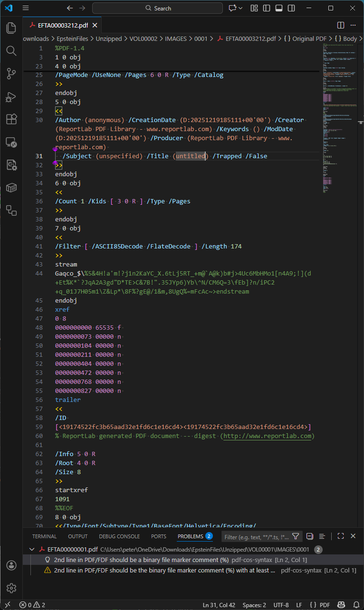Split the editor using the split icon
364x610 pixels.
click(x=341, y=25)
